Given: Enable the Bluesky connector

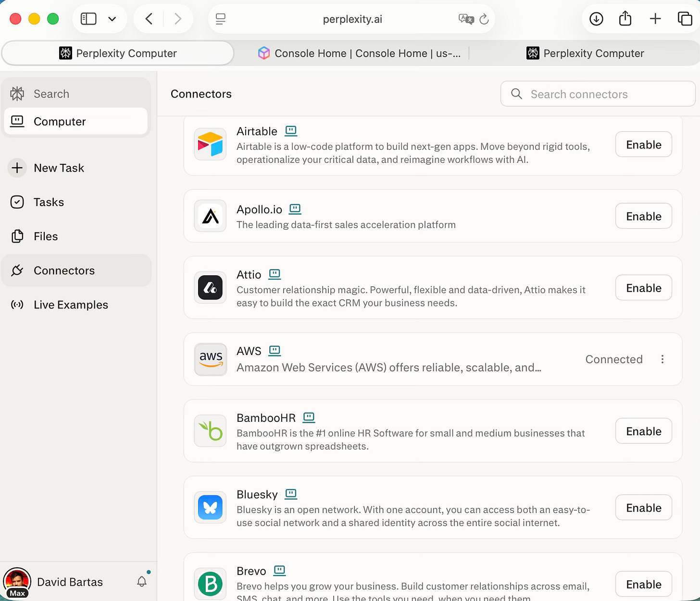Looking at the screenshot, I should pos(643,508).
